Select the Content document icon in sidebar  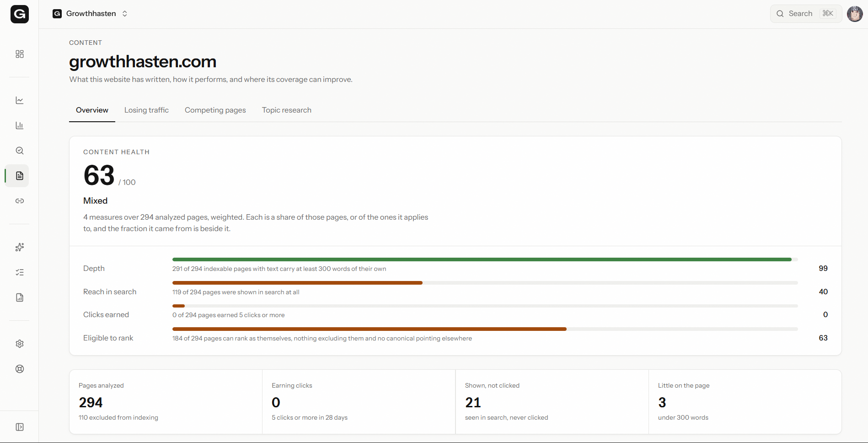(20, 176)
